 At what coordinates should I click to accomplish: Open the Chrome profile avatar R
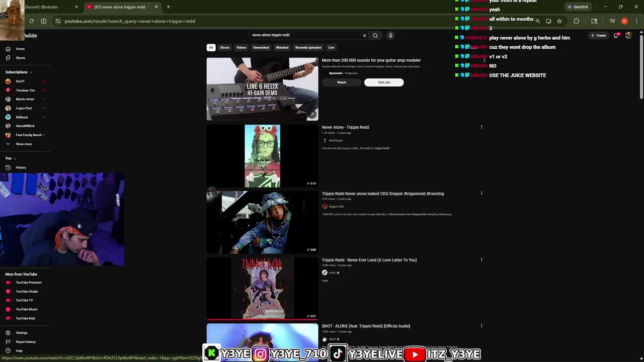(624, 21)
